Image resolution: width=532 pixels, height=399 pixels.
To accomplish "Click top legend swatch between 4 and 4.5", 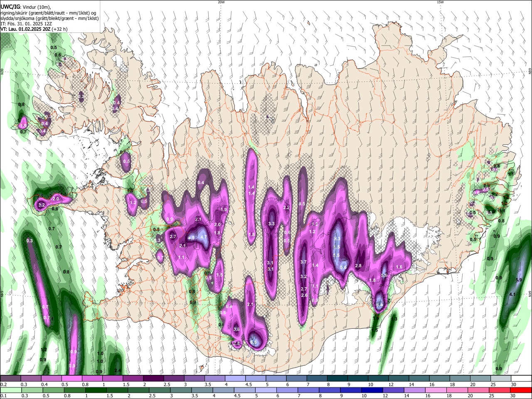I will [235, 379].
